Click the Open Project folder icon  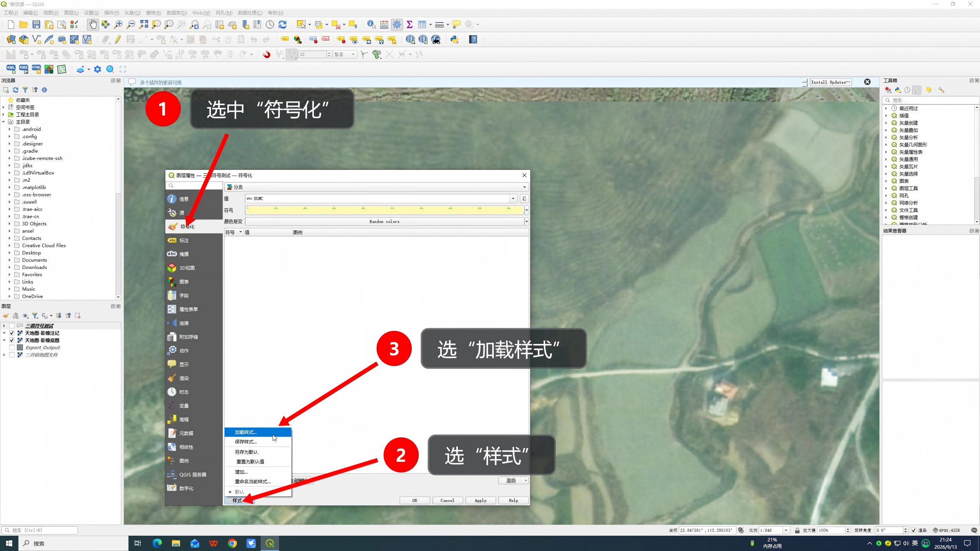pyautogui.click(x=24, y=24)
